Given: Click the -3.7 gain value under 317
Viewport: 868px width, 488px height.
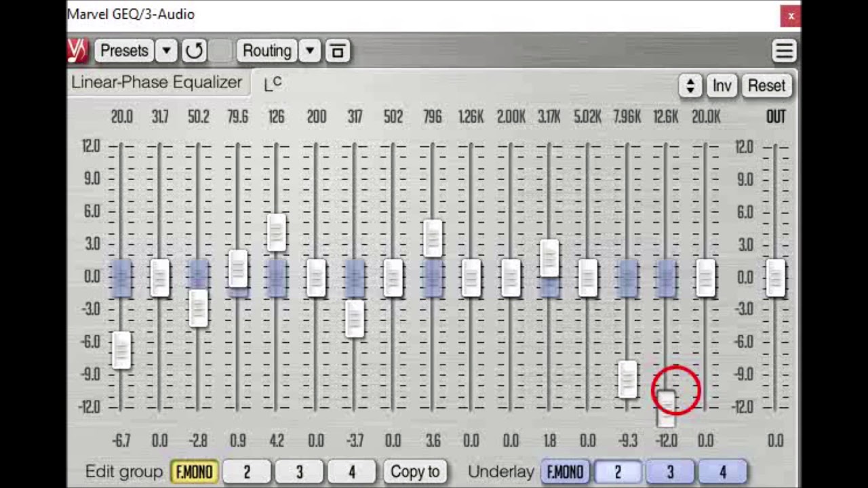Looking at the screenshot, I should coord(354,441).
